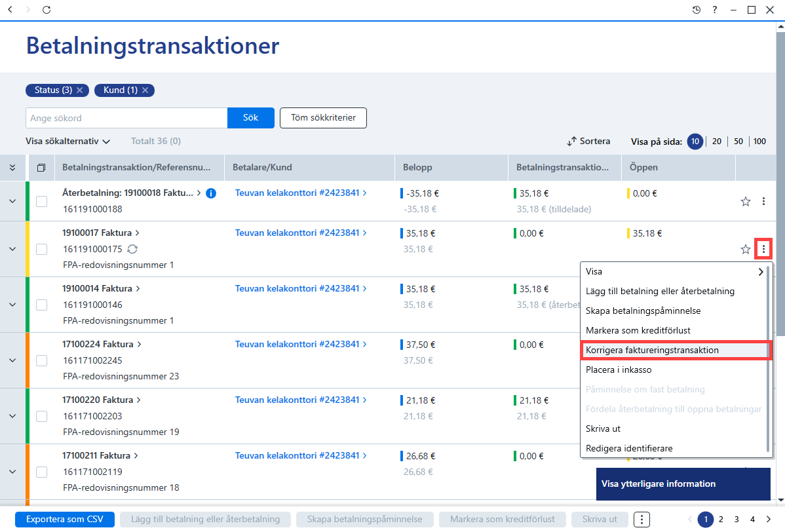Viewport: 785px width, 532px height.
Task: Show 50 rows per page
Action: pyautogui.click(x=738, y=142)
